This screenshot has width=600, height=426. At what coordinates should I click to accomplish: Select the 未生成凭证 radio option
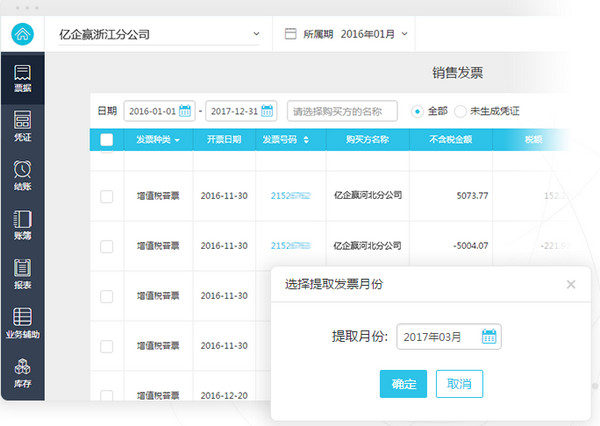(460, 111)
